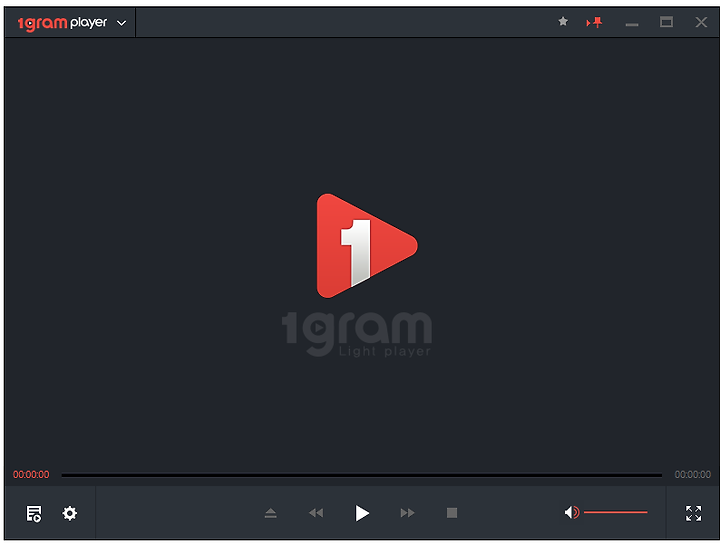Click the large red play logo in center
720x544 pixels.
point(367,246)
